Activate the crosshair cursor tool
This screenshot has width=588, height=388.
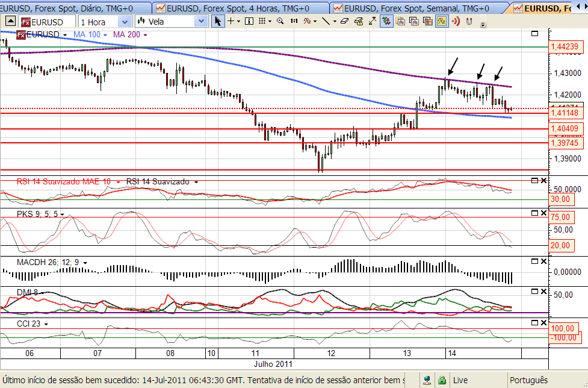(x=231, y=22)
